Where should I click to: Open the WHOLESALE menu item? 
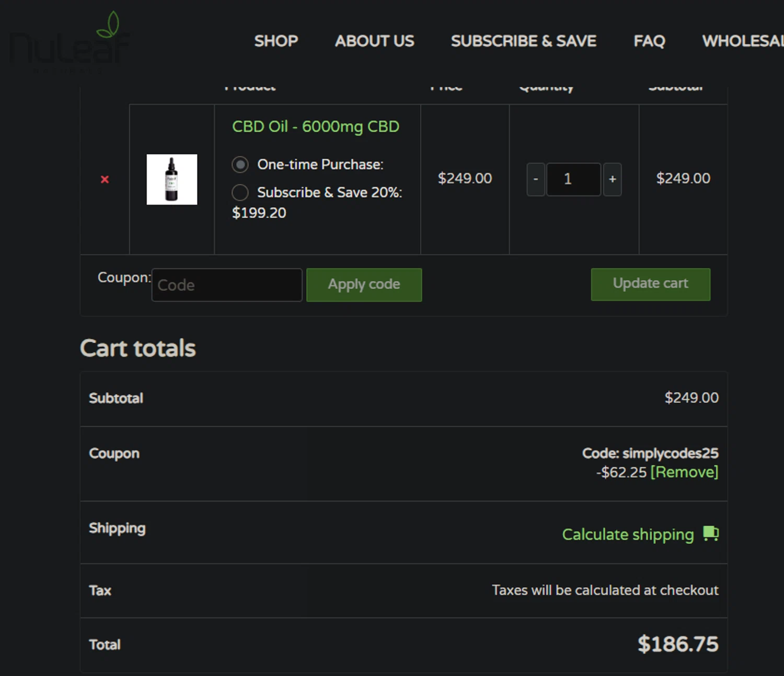(743, 41)
